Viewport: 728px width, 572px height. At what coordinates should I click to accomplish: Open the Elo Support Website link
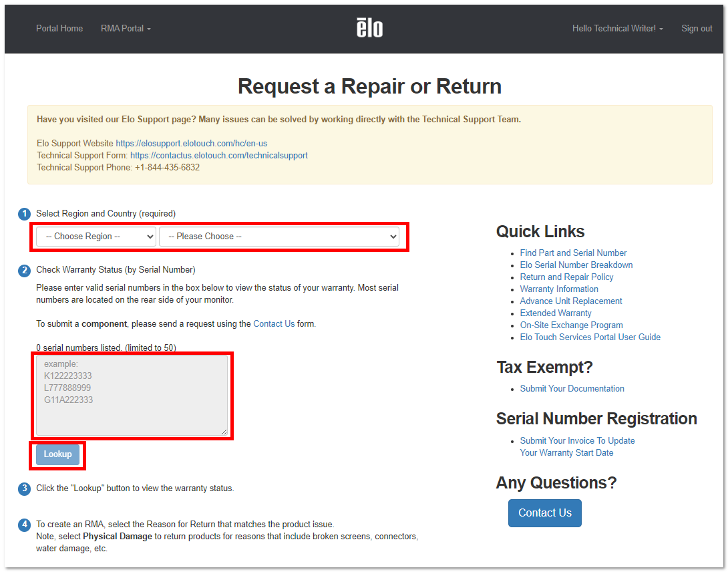coord(191,143)
